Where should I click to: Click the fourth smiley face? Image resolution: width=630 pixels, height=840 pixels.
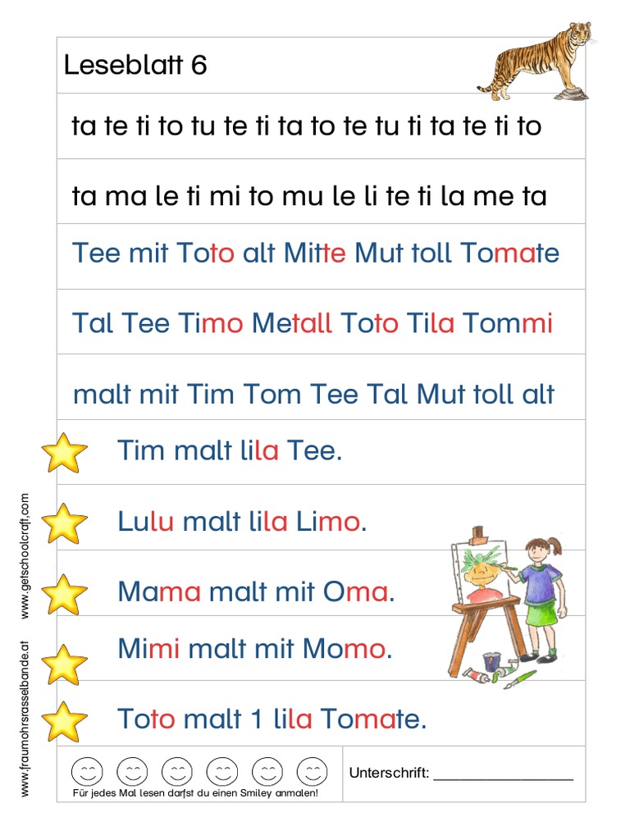click(x=221, y=771)
